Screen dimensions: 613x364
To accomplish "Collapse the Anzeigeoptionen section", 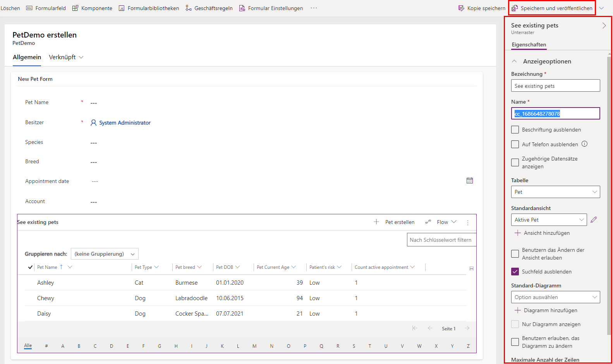I will pos(514,61).
